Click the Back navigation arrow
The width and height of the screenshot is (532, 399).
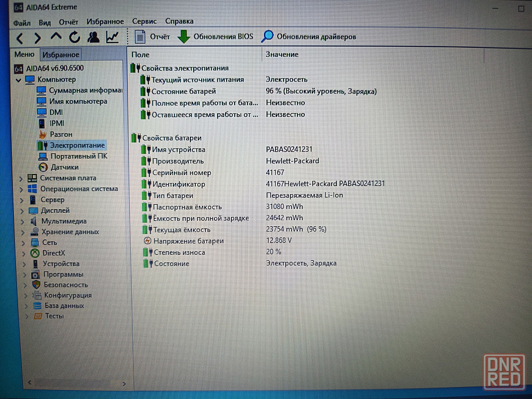click(20, 38)
